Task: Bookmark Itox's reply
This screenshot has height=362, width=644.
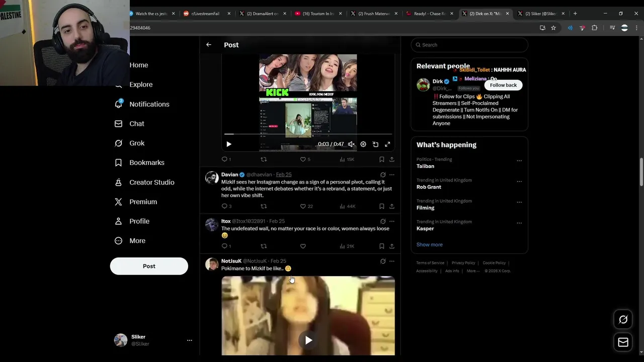Action: pos(382,246)
